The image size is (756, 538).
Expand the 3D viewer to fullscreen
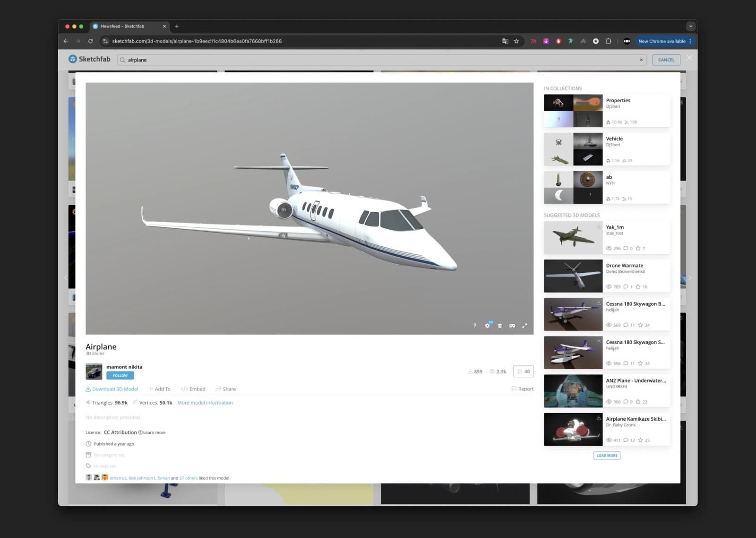click(524, 326)
